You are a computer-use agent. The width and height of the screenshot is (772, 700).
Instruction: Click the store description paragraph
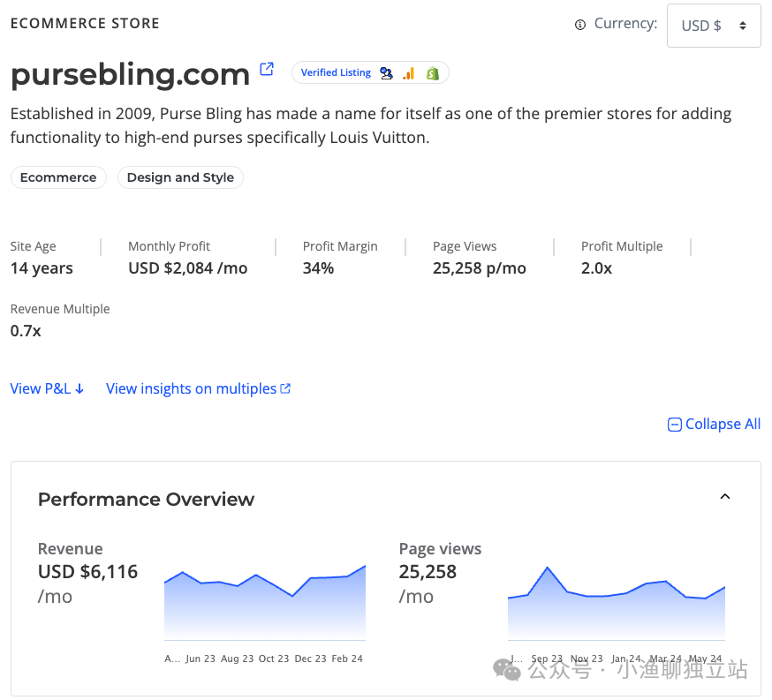371,125
